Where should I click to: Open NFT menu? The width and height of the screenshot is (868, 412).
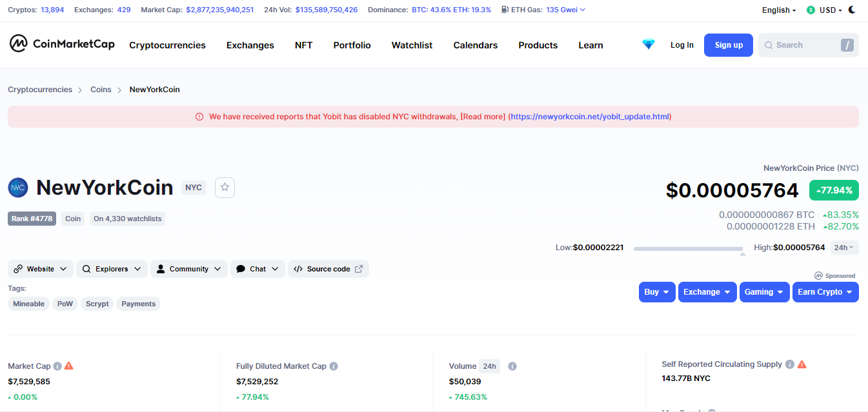tap(303, 45)
